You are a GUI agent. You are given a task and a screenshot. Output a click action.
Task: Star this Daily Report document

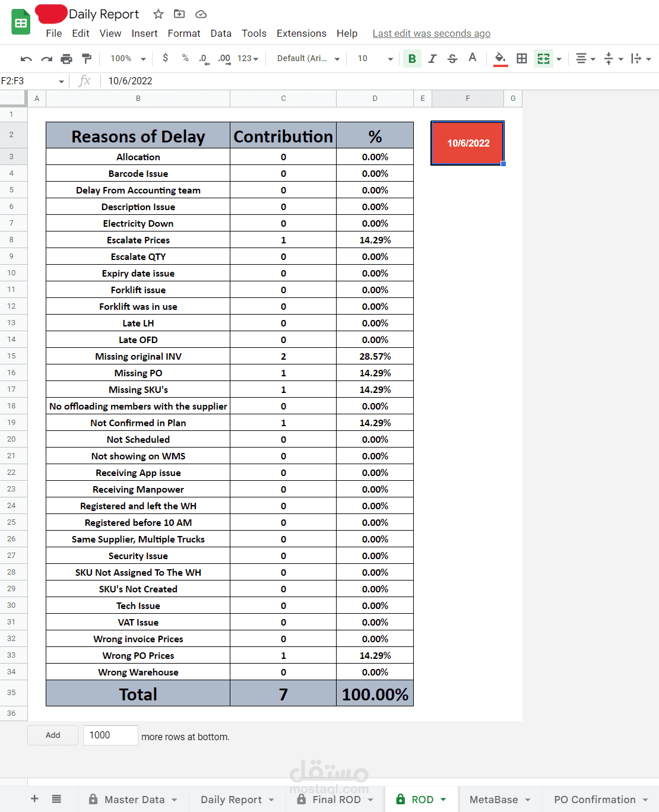pos(158,14)
